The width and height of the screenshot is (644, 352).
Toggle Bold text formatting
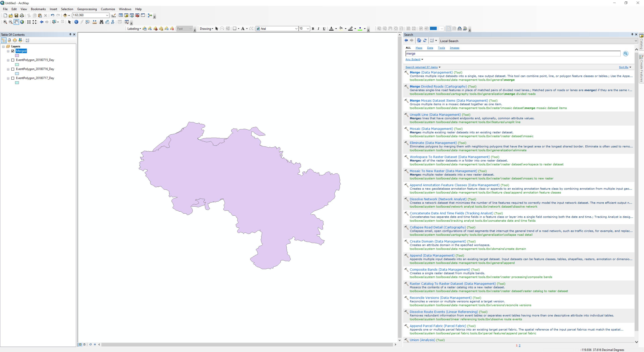point(313,29)
